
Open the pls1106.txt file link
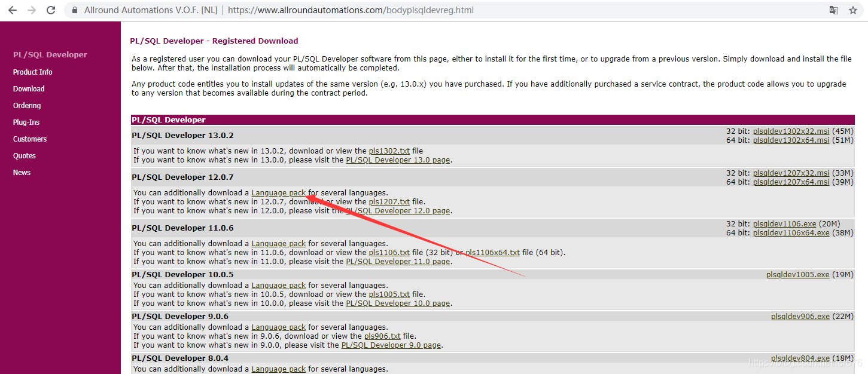[389, 253]
